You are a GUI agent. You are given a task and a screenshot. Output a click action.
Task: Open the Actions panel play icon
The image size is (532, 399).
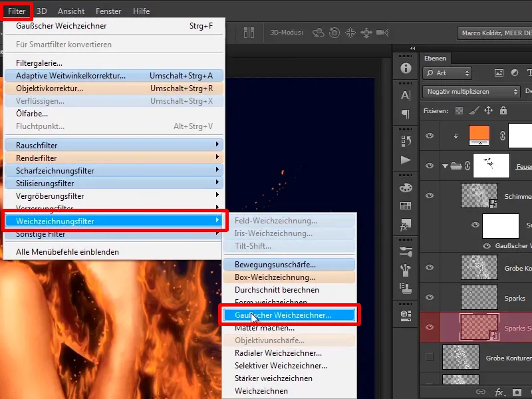[x=406, y=160]
